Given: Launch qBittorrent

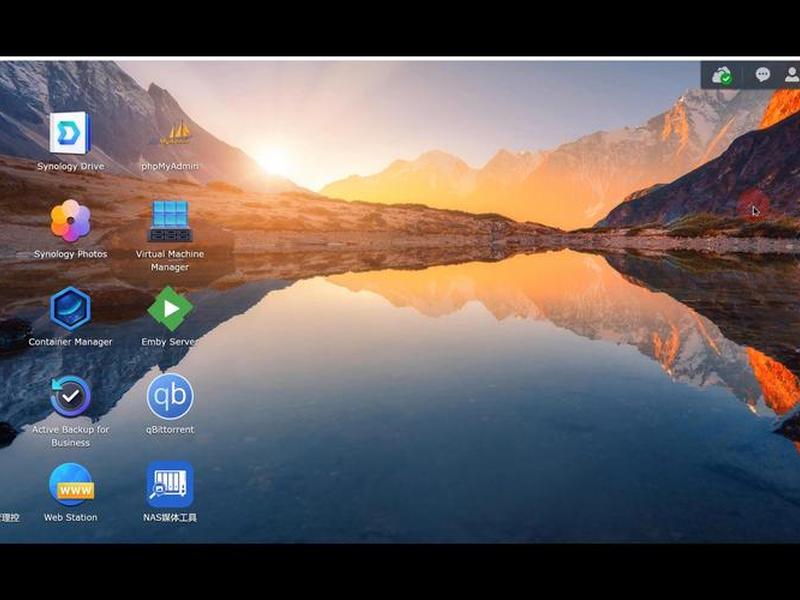Looking at the screenshot, I should [x=170, y=396].
